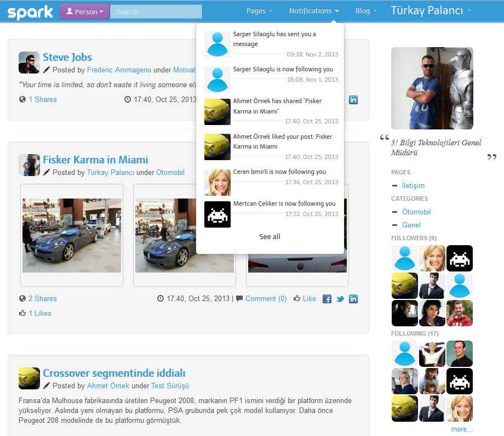Click yellow car follower avatar
The height and width of the screenshot is (436, 504).
tap(405, 286)
